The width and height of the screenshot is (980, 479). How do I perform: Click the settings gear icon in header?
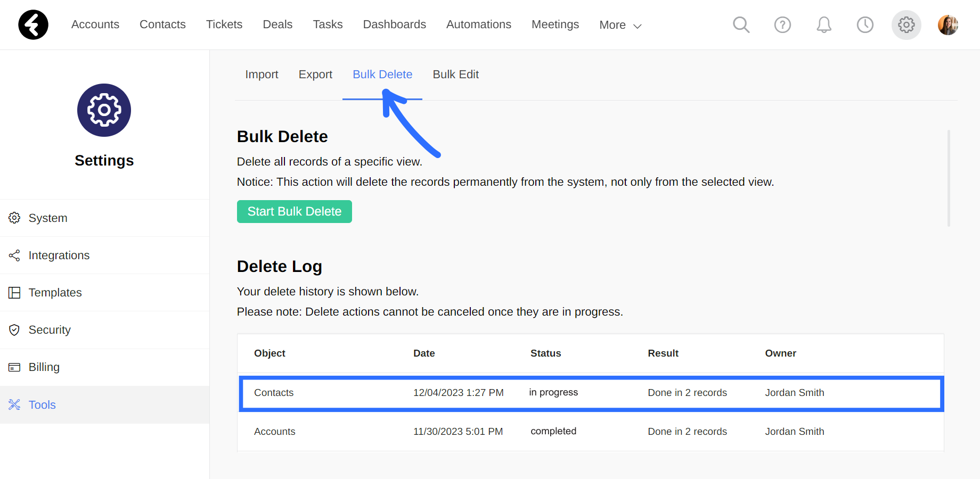coord(907,24)
